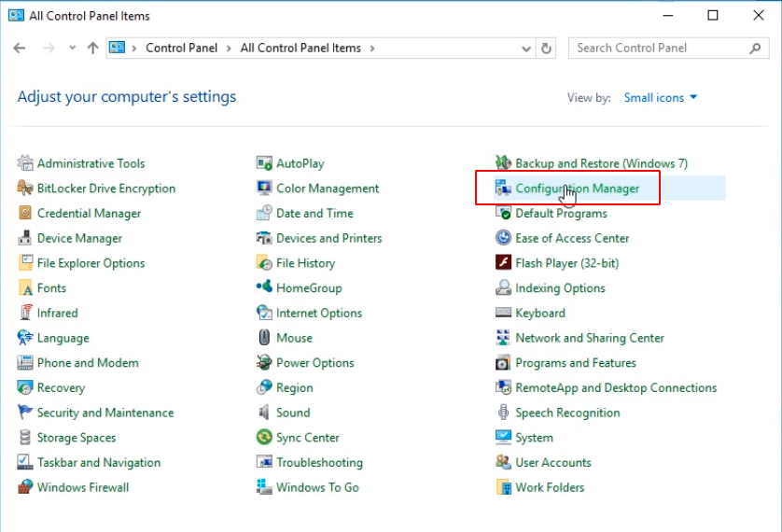Open the User Accounts link
Screen dimensions: 782x532
(553, 462)
